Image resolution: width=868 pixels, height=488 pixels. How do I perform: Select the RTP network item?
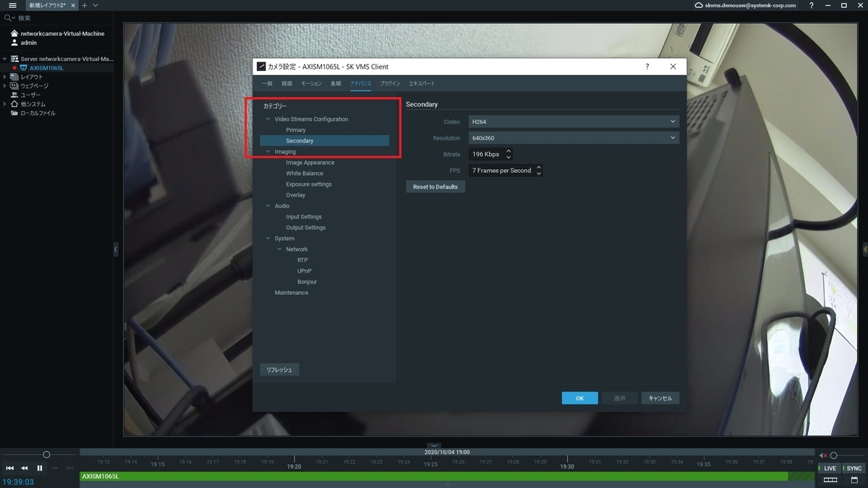(x=302, y=260)
